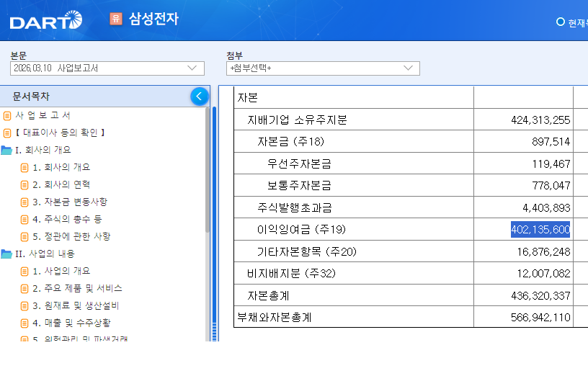Screen dimensions: 588x376
Task: Go to 4. 주식의 총수 등
Action: [x=67, y=219]
